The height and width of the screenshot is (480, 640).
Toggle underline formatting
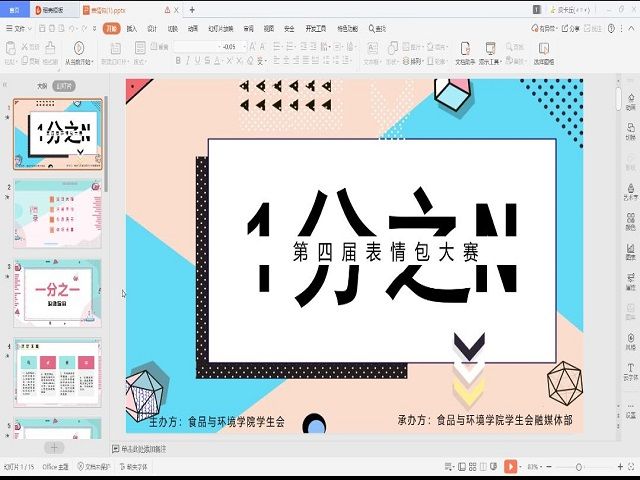pyautogui.click(x=198, y=61)
